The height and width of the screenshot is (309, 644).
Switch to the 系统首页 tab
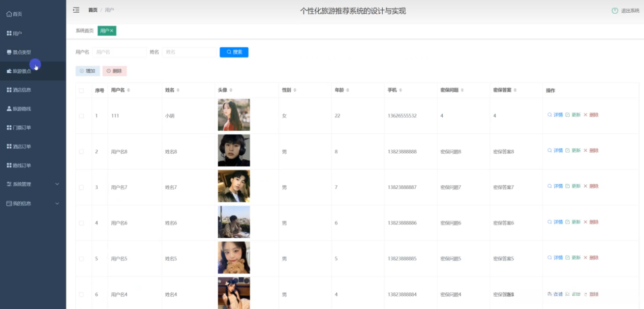coord(85,31)
